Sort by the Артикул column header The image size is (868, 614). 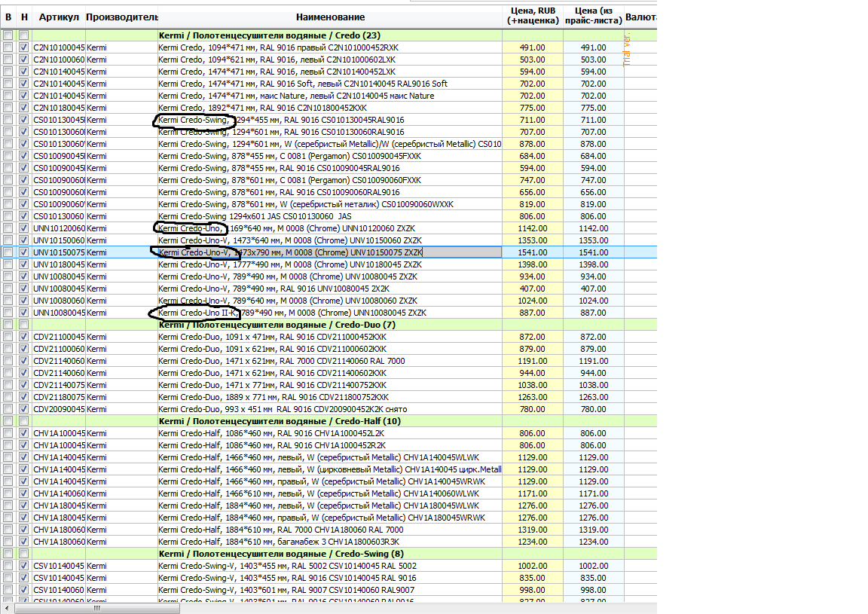click(x=59, y=17)
